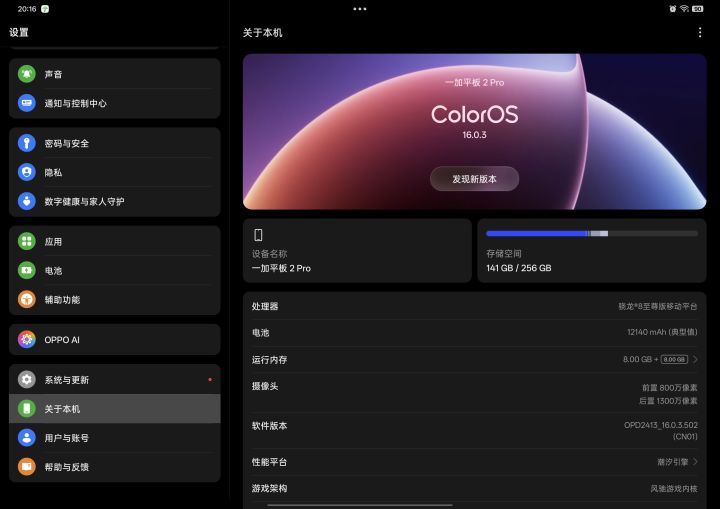Tap the gray gear System & update icon
The image size is (720, 509).
click(x=27, y=379)
